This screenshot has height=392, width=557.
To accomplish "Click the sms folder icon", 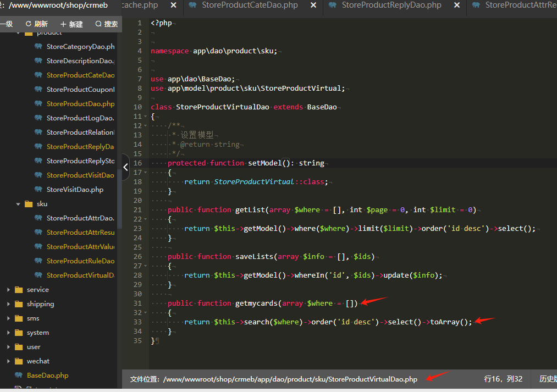I will (19, 318).
